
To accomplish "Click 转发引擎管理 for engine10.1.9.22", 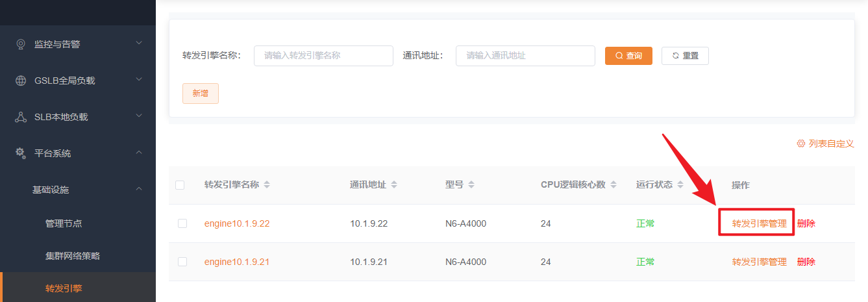I will (760, 223).
